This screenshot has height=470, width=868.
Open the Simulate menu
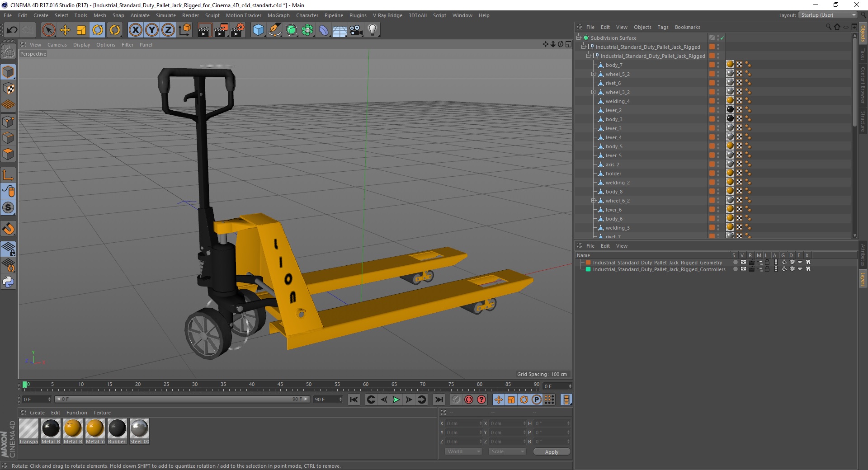tap(166, 15)
